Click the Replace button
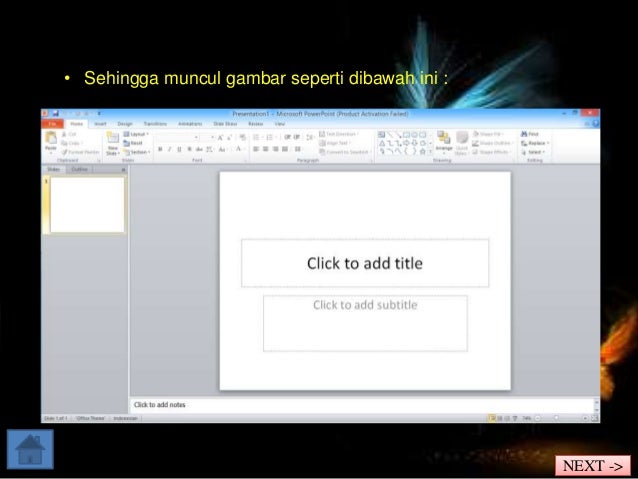This screenshot has height=479, width=638. click(x=535, y=143)
